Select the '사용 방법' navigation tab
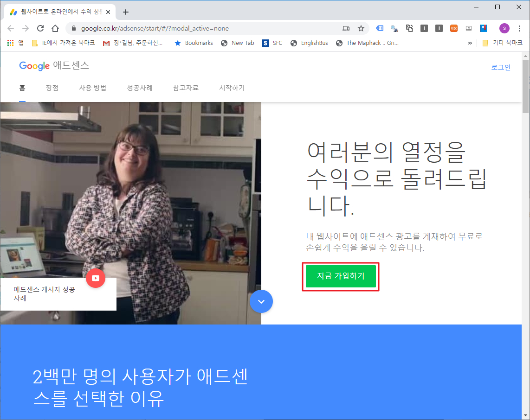The height and width of the screenshot is (420, 530). tap(93, 88)
